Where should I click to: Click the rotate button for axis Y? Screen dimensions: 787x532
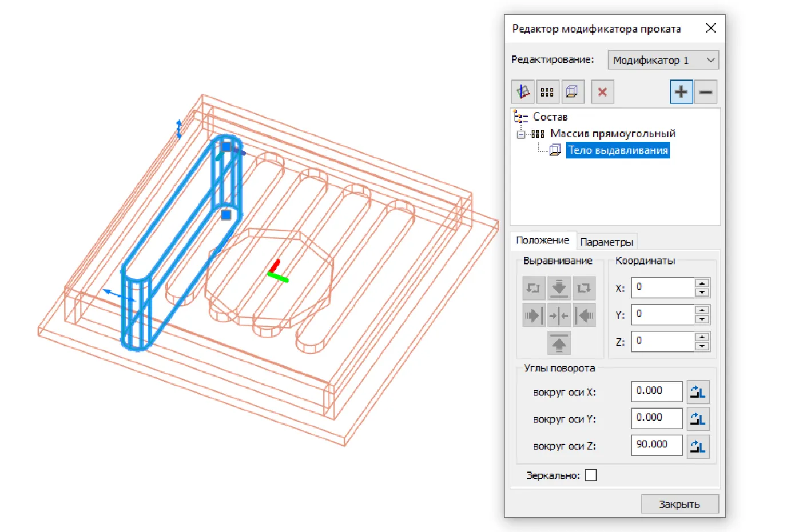(x=698, y=419)
